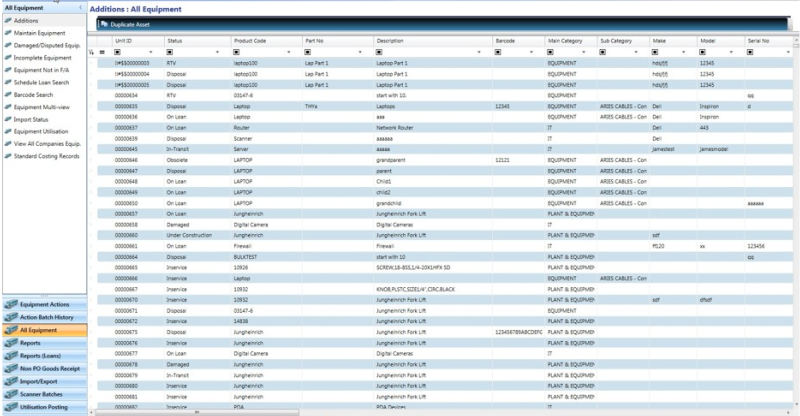Image resolution: width=800 pixels, height=416 pixels.
Task: Click the Damaged/Disputed Equip. icon
Action: (x=8, y=45)
